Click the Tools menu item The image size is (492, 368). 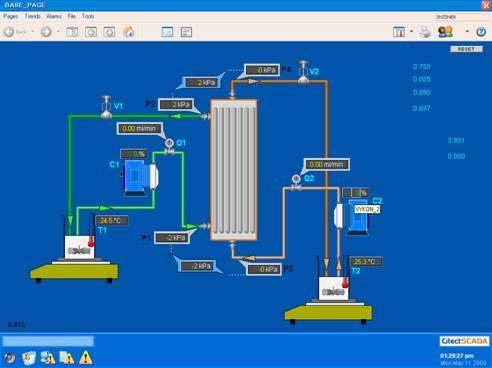(88, 16)
